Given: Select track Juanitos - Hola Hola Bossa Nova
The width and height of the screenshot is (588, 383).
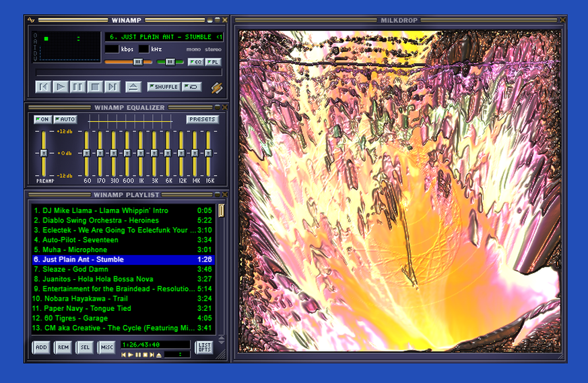Looking at the screenshot, I should [x=123, y=279].
